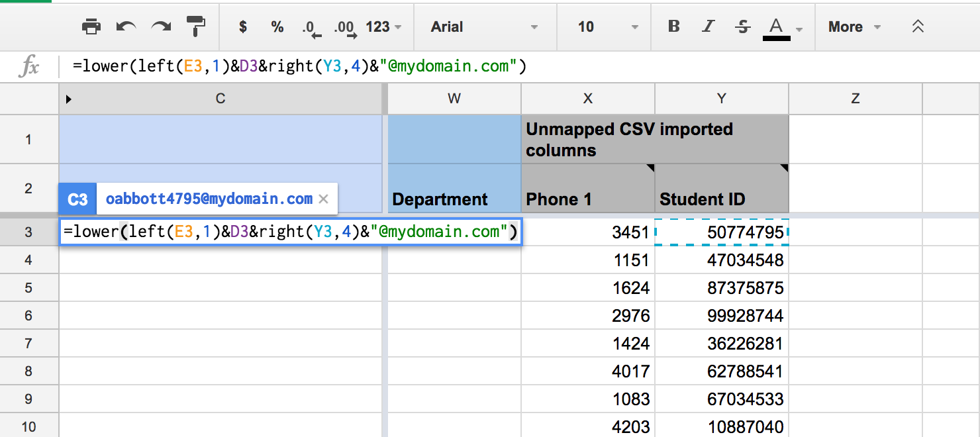Decrease decimal places
The width and height of the screenshot is (980, 437).
pyautogui.click(x=311, y=28)
